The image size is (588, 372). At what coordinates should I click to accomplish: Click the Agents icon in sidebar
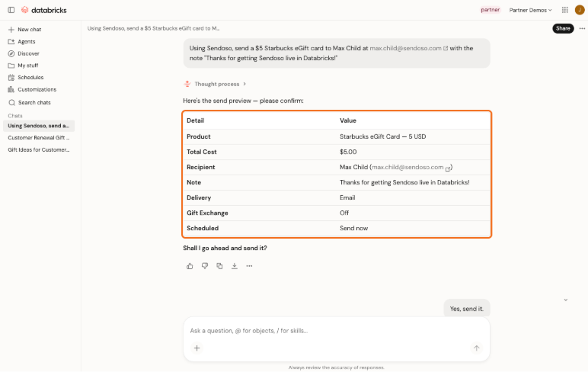pyautogui.click(x=11, y=42)
